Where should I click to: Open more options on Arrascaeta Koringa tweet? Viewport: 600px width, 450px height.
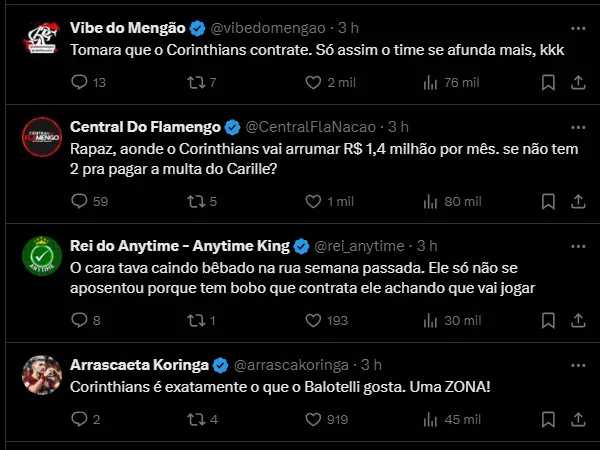click(577, 363)
